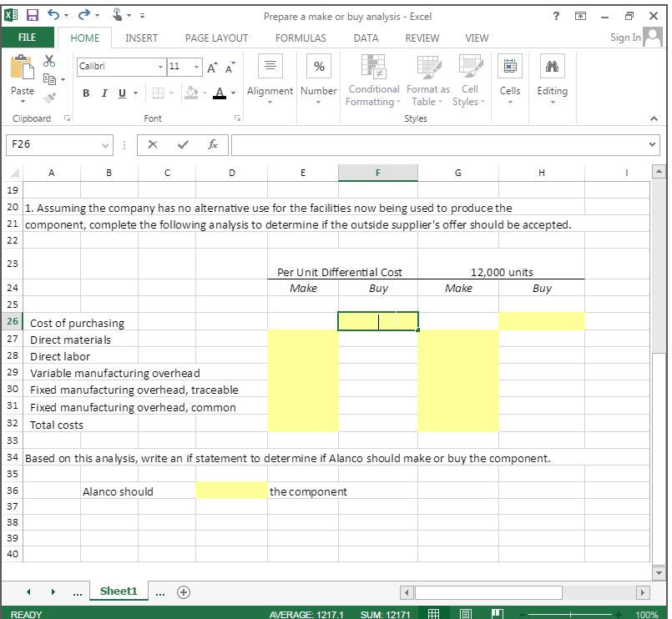Switch to the FORMULAS tab
Viewport: 672px width, 619px height.
pyautogui.click(x=300, y=38)
